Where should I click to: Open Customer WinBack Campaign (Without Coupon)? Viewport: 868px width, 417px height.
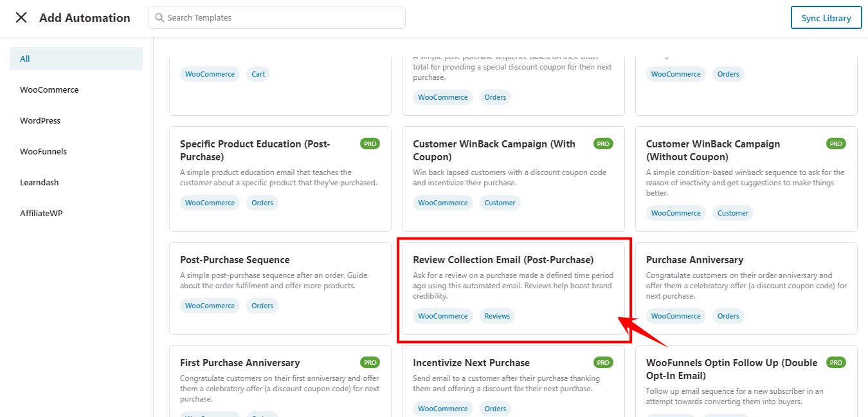[712, 151]
